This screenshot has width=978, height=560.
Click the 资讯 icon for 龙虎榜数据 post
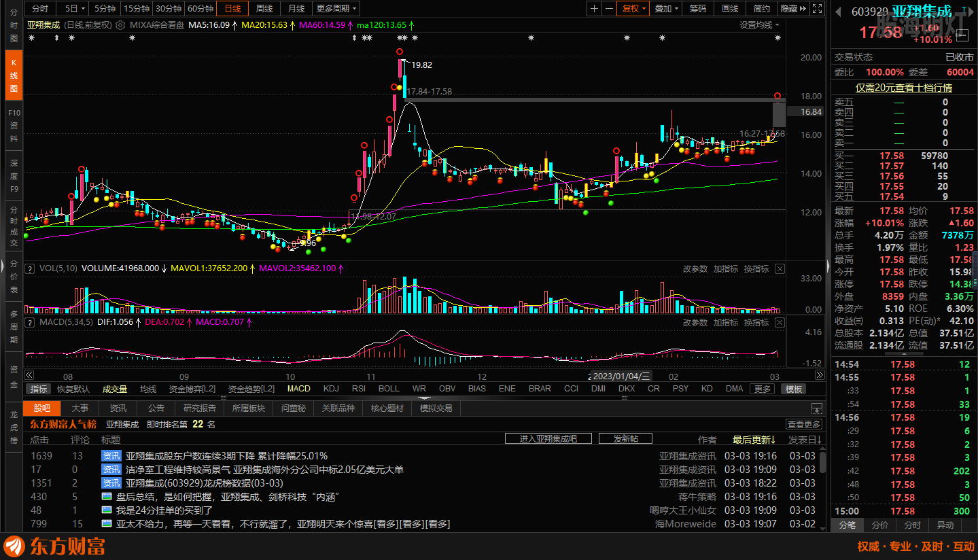coord(111,483)
